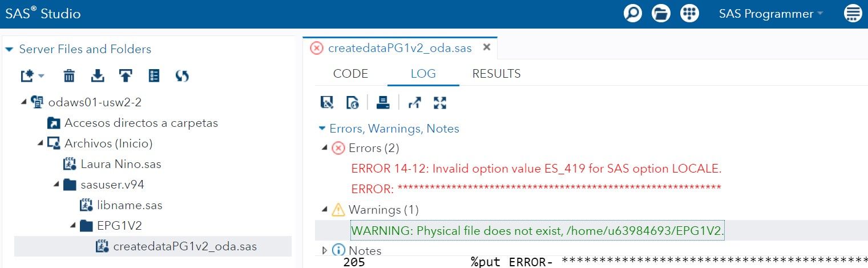Collapse the Server Files and Folders panel
Viewport: 868px width, 268px height.
pyautogui.click(x=9, y=49)
